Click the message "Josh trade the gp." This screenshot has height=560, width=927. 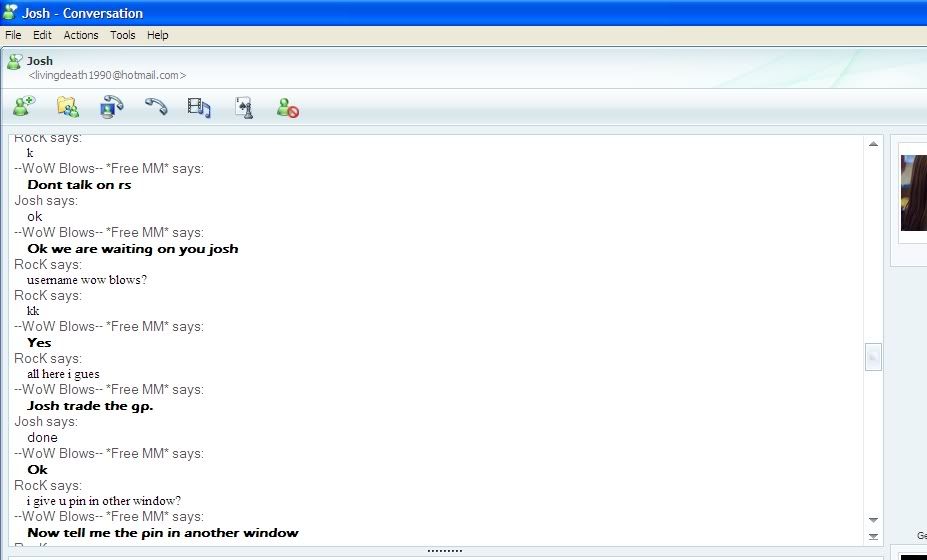90,406
